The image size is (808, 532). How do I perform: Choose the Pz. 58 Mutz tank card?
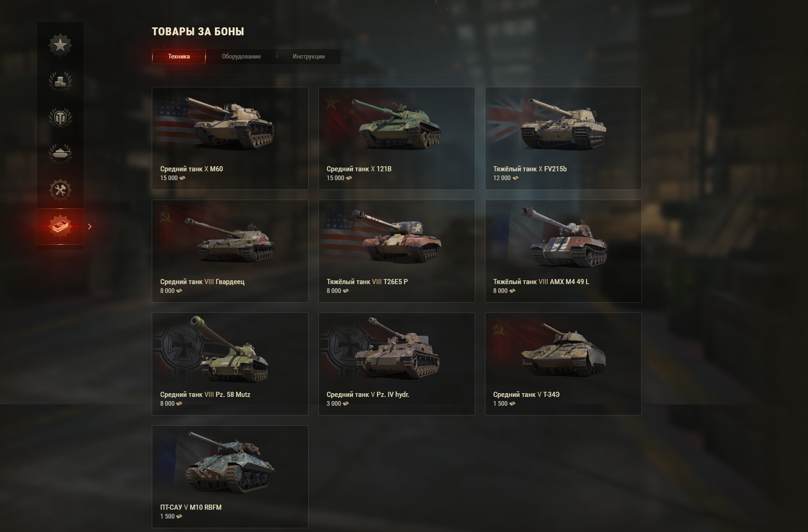point(230,364)
